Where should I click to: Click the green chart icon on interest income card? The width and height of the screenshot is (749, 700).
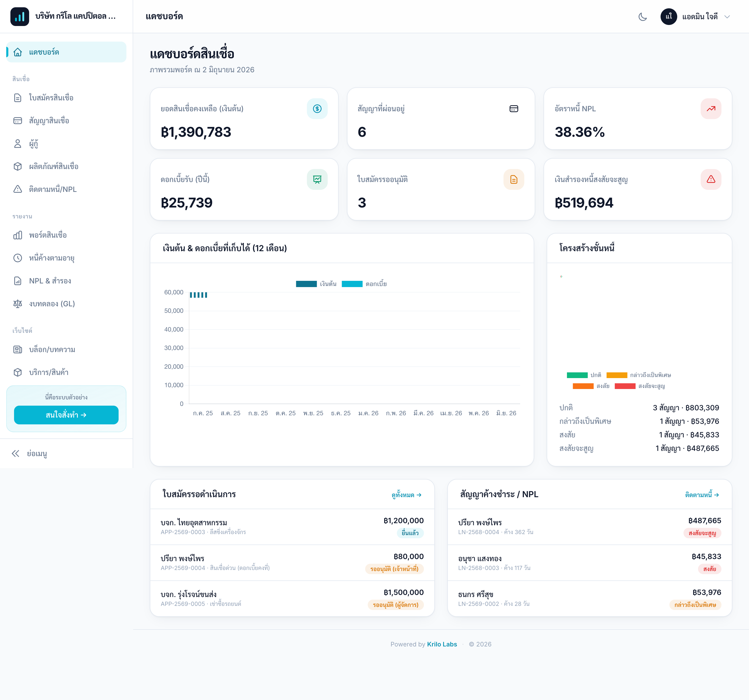tap(317, 179)
